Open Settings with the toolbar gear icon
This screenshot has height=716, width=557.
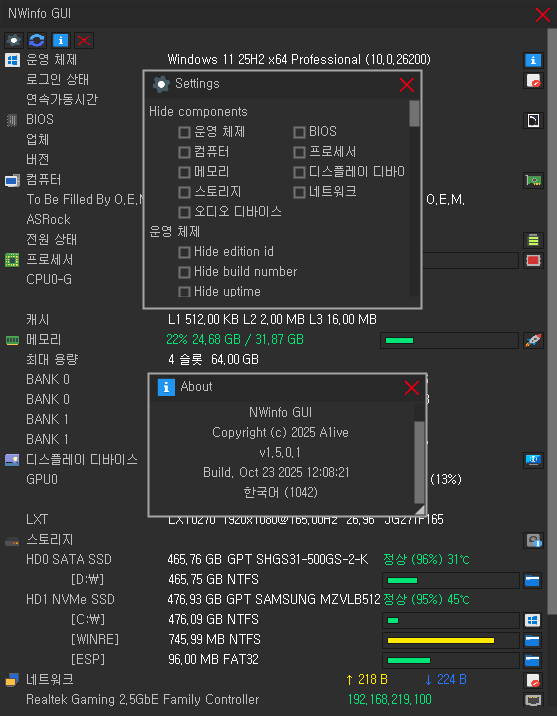pyautogui.click(x=14, y=40)
